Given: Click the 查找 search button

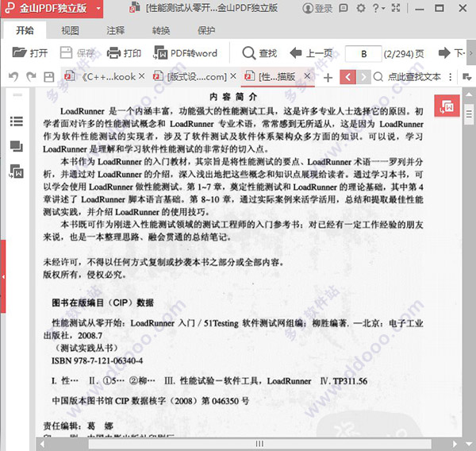Looking at the screenshot, I should point(259,53).
